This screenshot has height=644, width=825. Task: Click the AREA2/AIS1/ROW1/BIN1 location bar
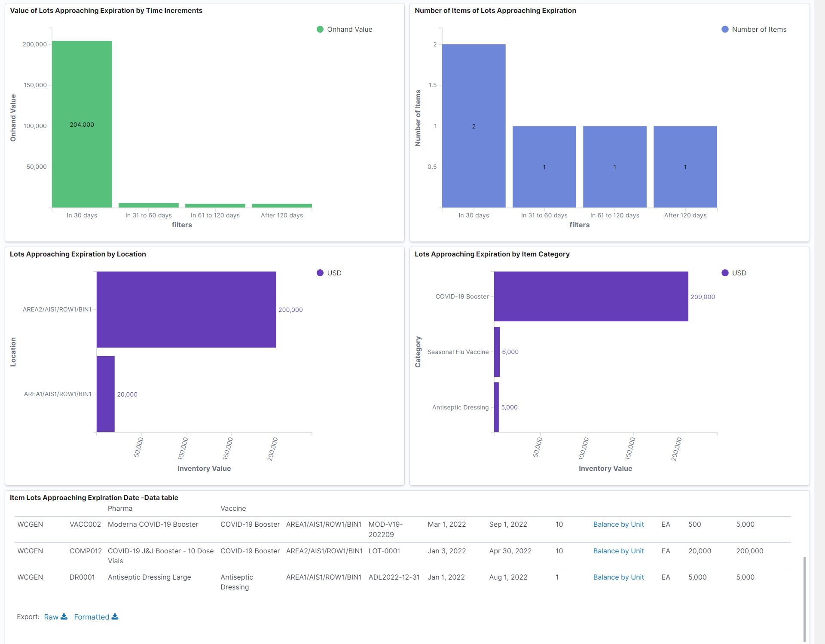(x=186, y=309)
